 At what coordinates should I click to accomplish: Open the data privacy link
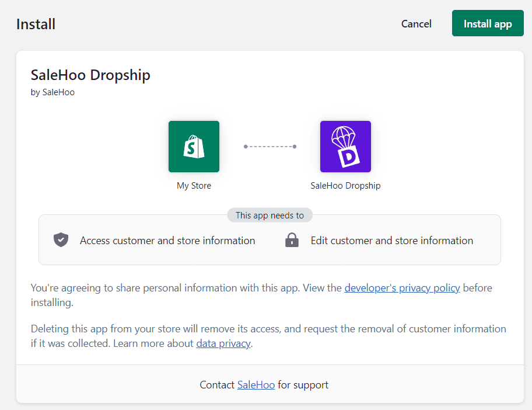[223, 343]
